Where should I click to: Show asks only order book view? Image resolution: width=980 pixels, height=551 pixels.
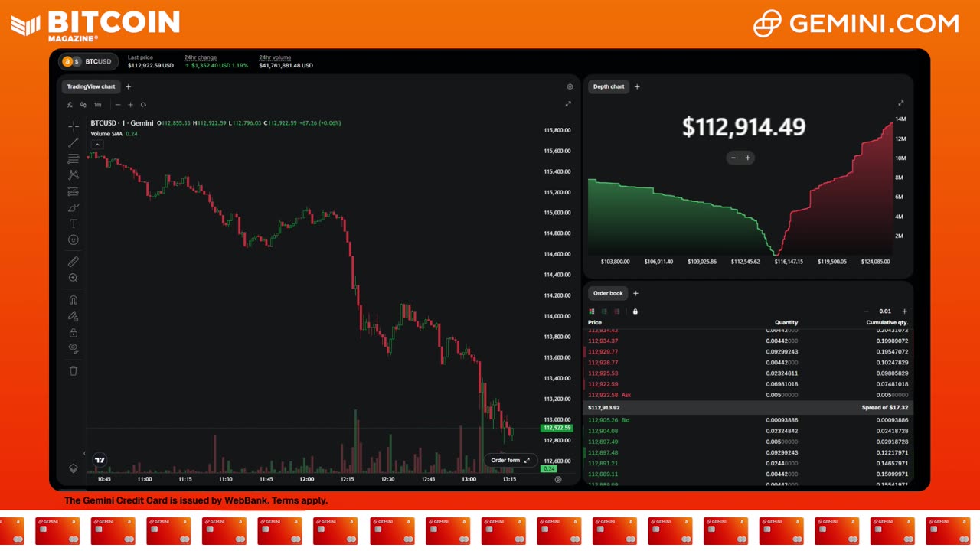click(x=617, y=311)
